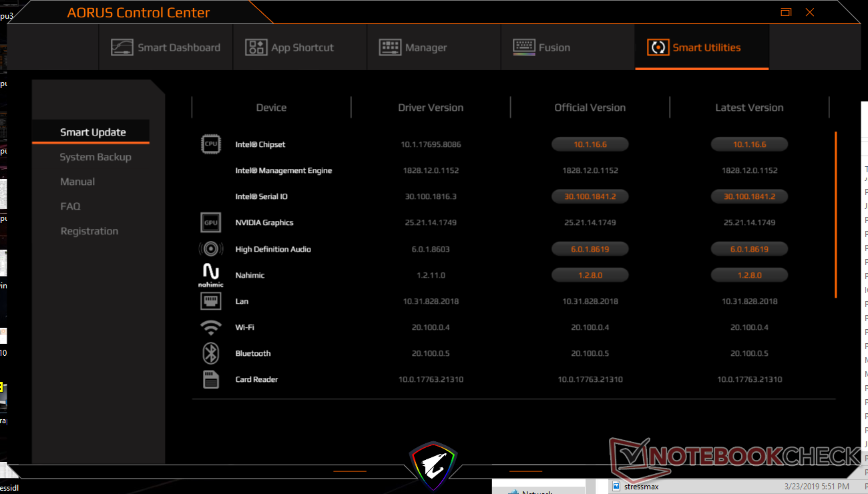Click the Driver Version column header

point(431,107)
